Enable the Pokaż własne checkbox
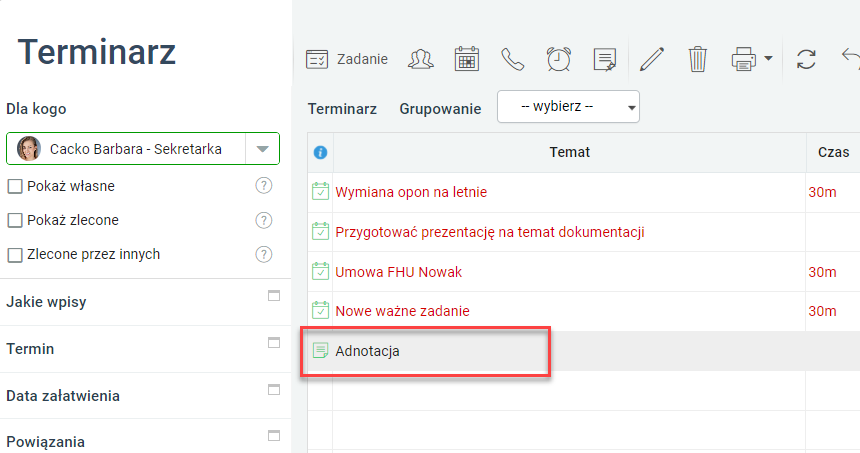 (x=15, y=186)
